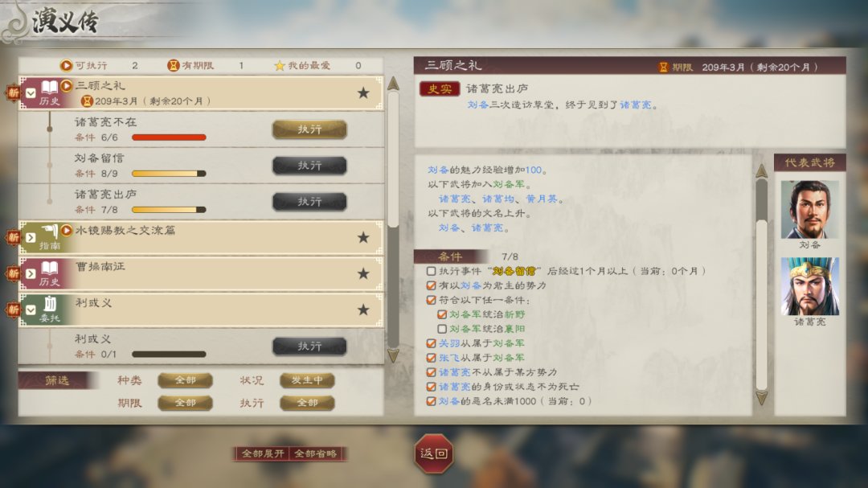The height and width of the screenshot is (488, 868).
Task: Click the 可执行 play icon counter
Action: tap(67, 65)
